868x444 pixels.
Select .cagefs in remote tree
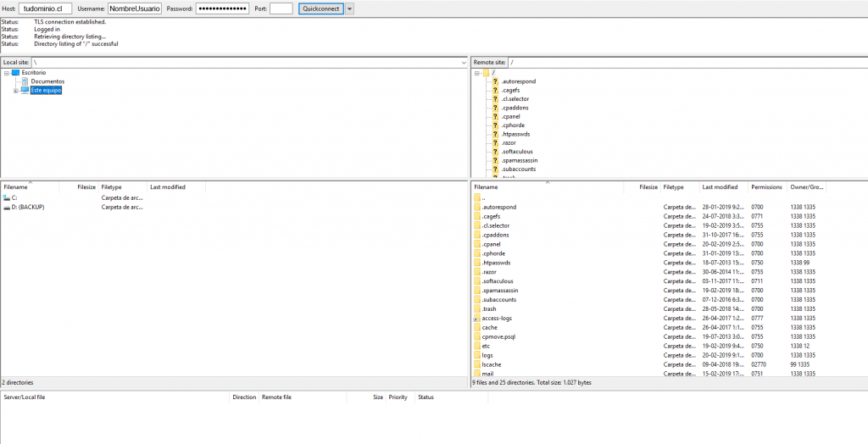pos(509,90)
